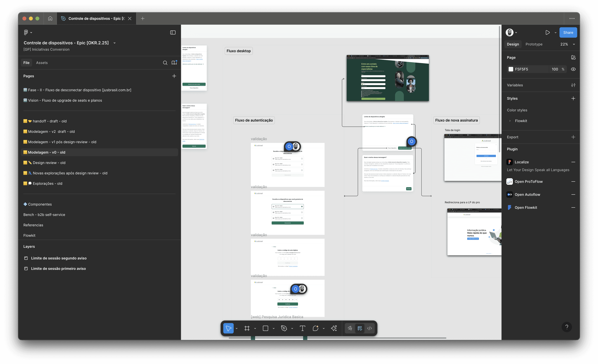This screenshot has height=364, width=598.
Task: Click the search icon in file panel
Action: pyautogui.click(x=165, y=63)
